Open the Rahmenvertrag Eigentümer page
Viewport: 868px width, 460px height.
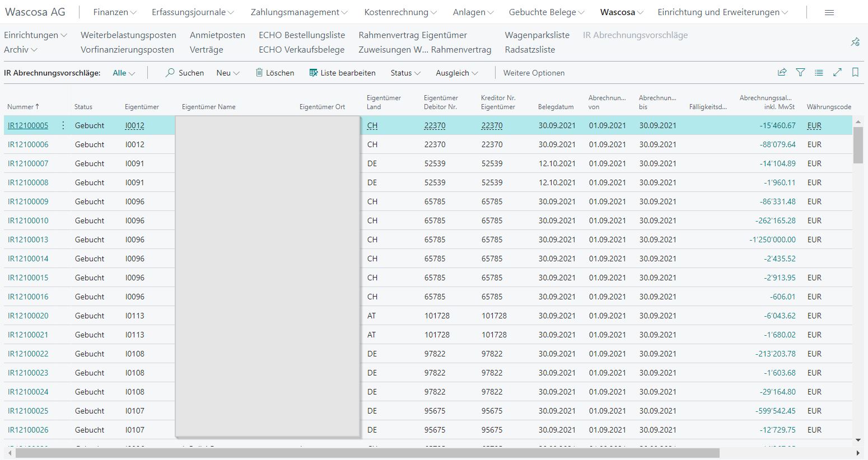(x=413, y=35)
